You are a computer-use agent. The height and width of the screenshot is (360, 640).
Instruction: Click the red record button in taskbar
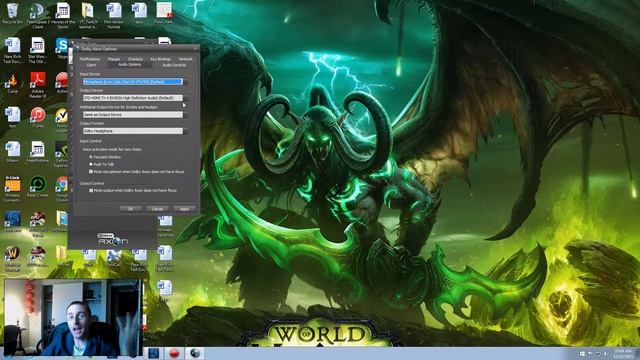coord(174,353)
